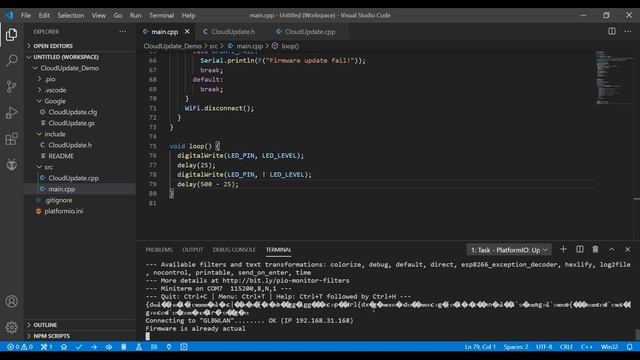Switch to the CloudUpdate.cpp editor tab
640x360 pixels.
(x=309, y=31)
